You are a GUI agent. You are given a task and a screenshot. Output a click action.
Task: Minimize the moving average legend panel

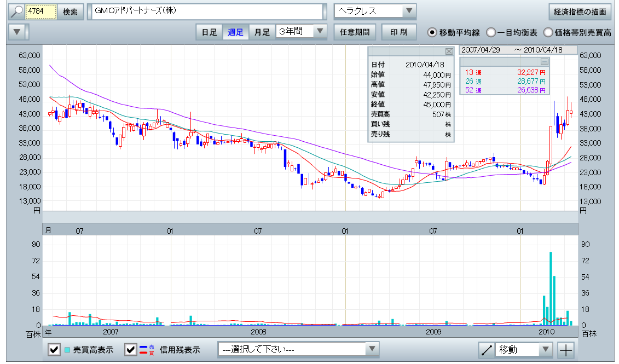click(x=544, y=62)
